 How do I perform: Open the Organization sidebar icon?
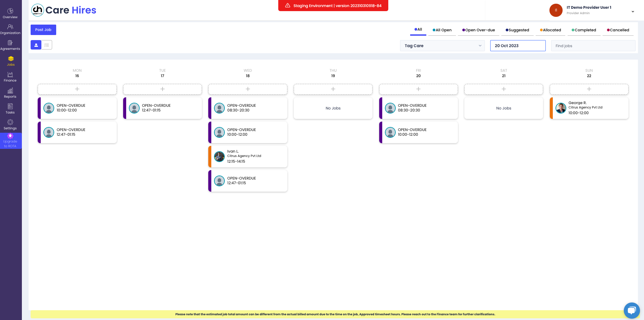10,27
